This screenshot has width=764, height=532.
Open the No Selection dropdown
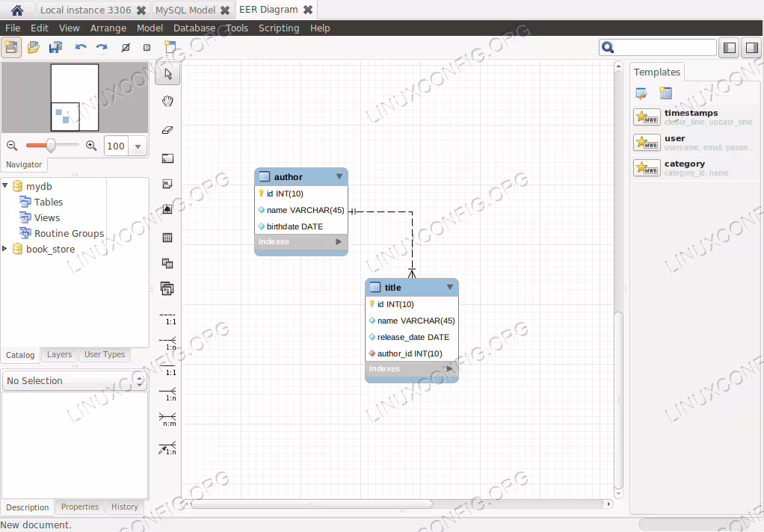[x=75, y=380]
